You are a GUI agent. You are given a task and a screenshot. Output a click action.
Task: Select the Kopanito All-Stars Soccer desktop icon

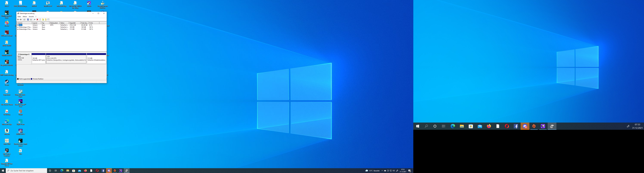point(7,162)
